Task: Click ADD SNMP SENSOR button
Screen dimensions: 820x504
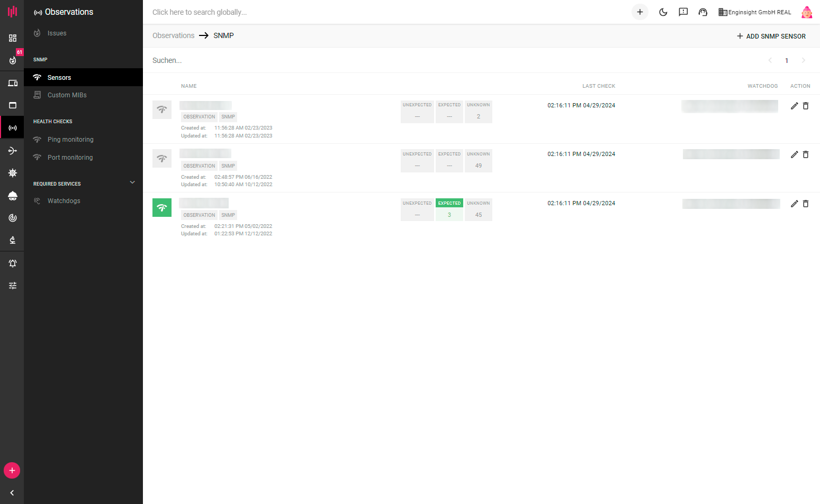Action: coord(771,36)
